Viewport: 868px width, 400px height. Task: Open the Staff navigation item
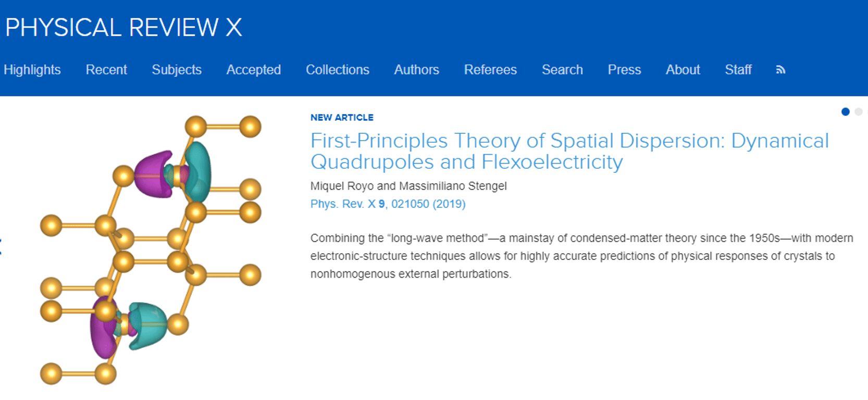pos(738,70)
